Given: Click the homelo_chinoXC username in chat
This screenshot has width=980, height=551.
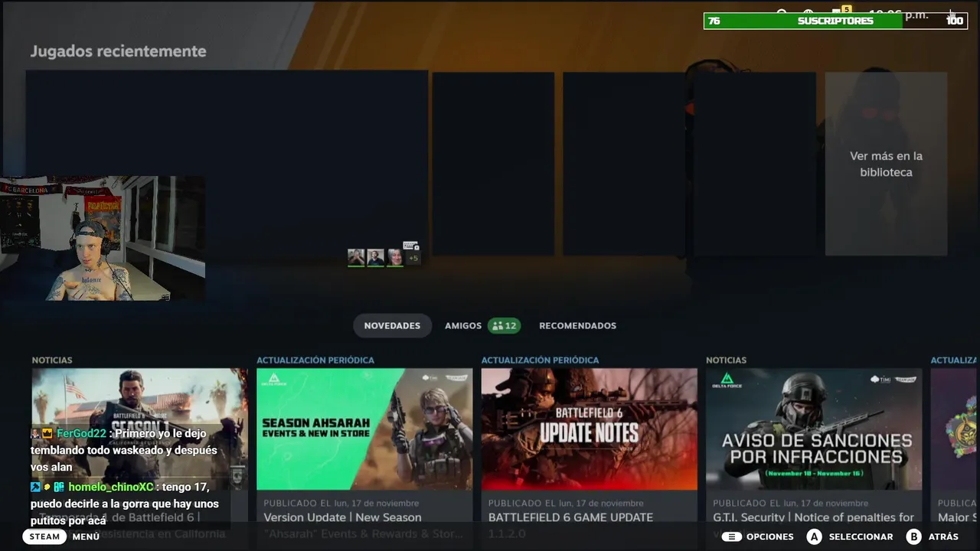Looking at the screenshot, I should tap(111, 487).
